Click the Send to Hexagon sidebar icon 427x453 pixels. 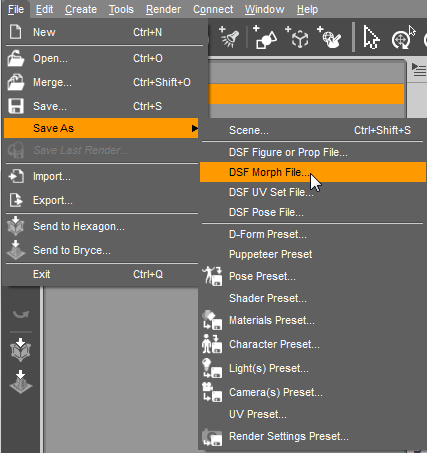21,350
